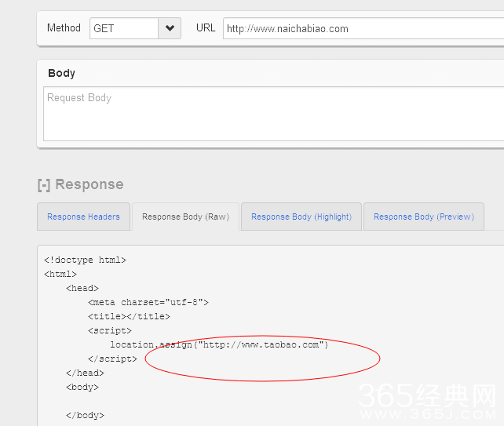Click the Body section heading
This screenshot has height=426, width=504.
click(61, 73)
